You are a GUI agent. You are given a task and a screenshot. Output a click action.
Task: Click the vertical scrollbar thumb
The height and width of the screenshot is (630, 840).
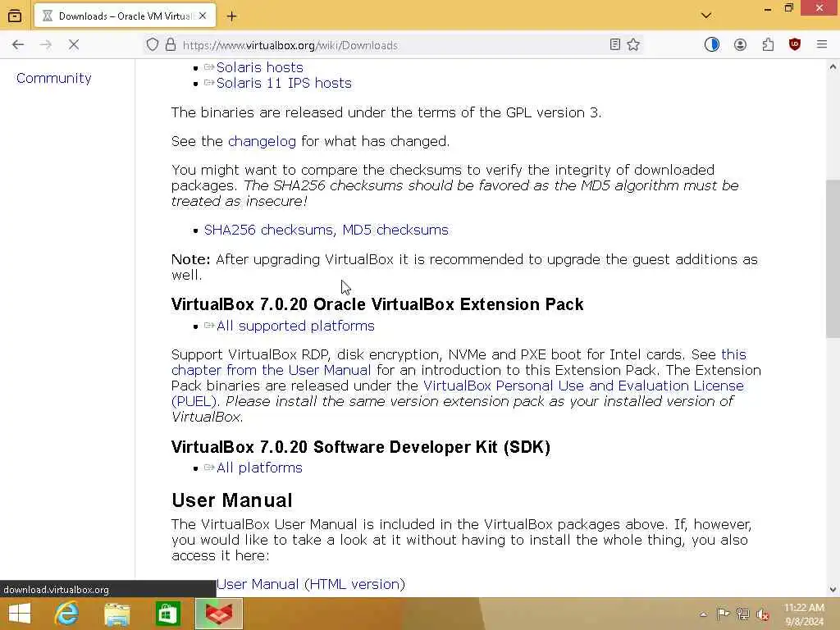[833, 258]
